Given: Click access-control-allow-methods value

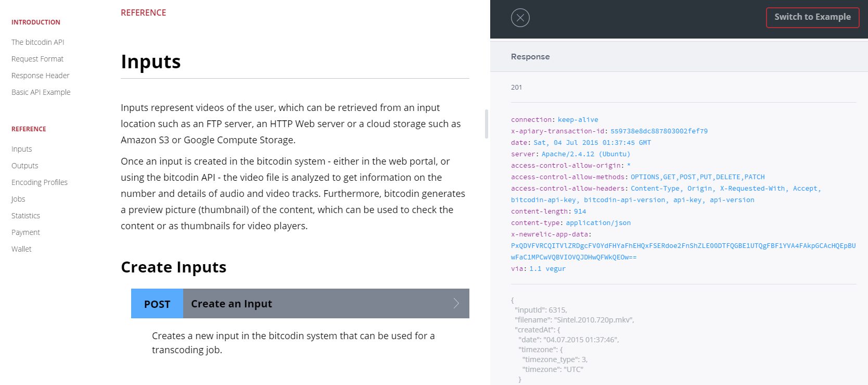Looking at the screenshot, I should pos(698,177).
